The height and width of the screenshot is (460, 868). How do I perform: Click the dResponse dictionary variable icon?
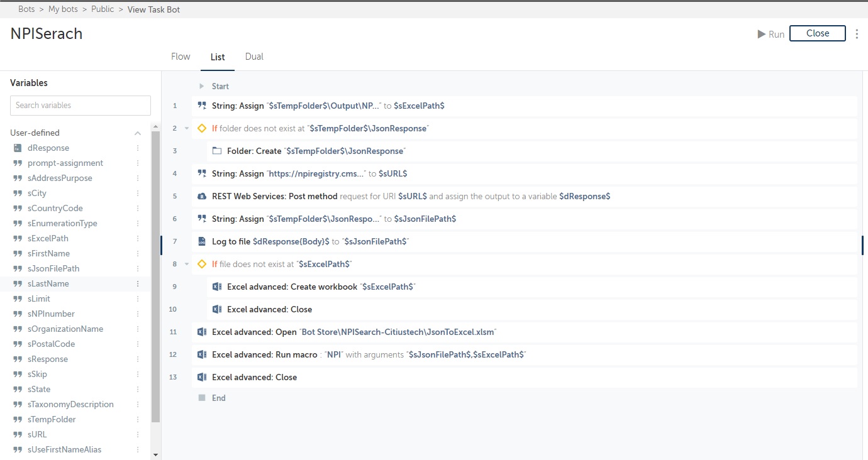(x=18, y=148)
